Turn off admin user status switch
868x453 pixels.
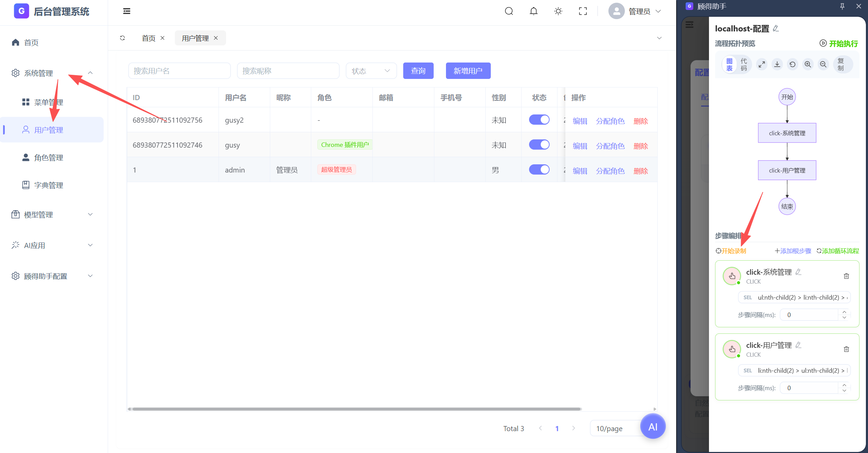539,169
